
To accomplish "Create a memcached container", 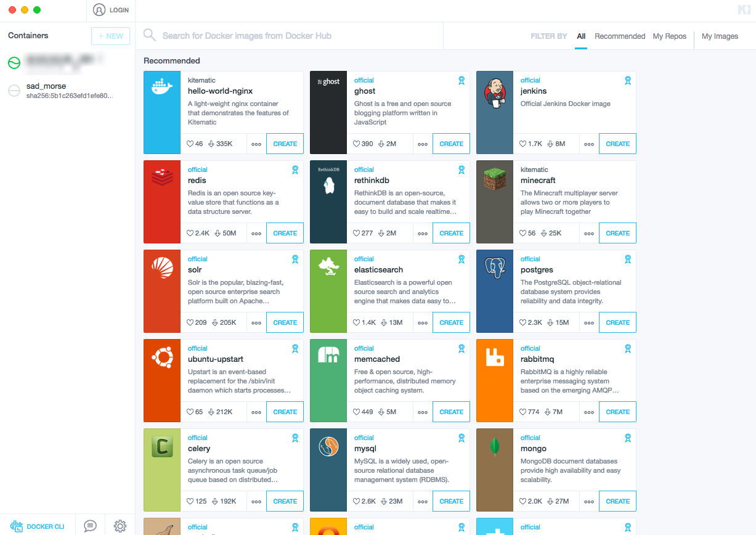I will tap(451, 412).
